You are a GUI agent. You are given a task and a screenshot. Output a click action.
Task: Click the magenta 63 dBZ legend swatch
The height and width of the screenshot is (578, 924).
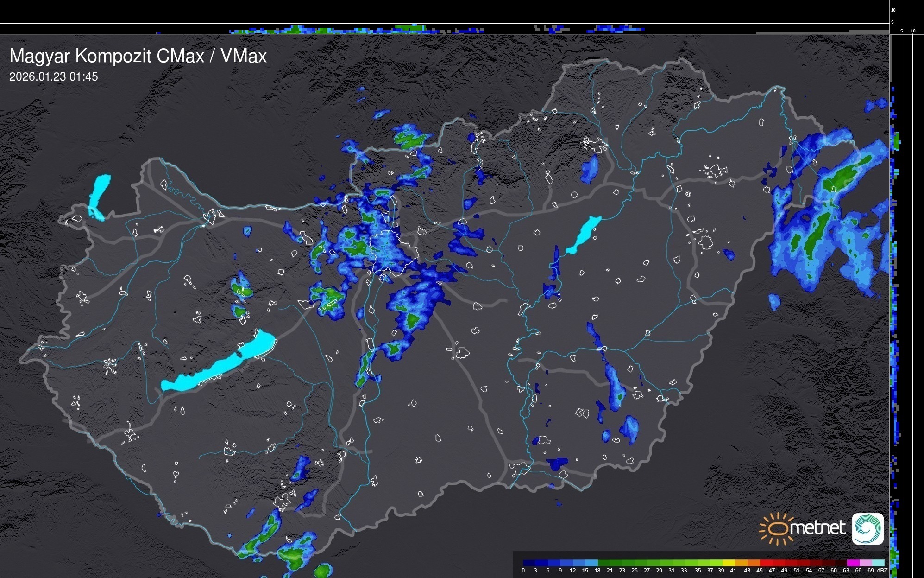pyautogui.click(x=852, y=563)
